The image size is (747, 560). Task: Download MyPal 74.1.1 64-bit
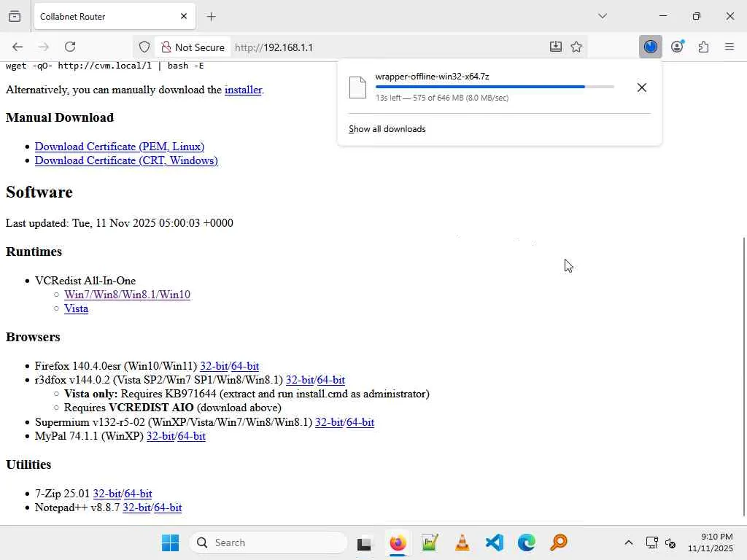coord(192,436)
